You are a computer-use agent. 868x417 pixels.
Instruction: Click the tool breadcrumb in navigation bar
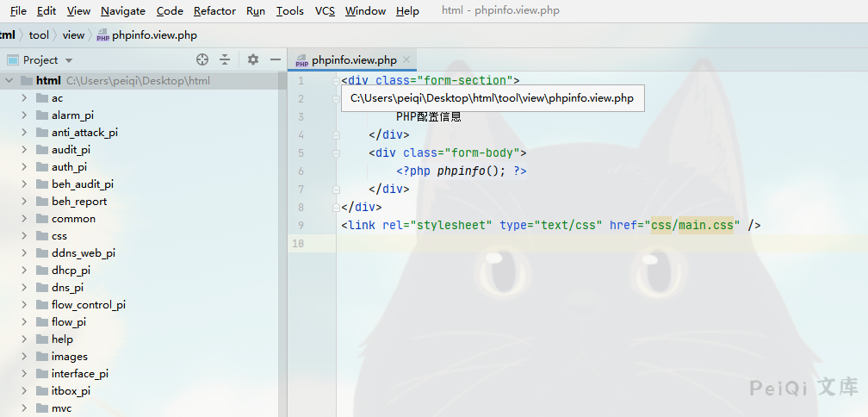pos(39,35)
